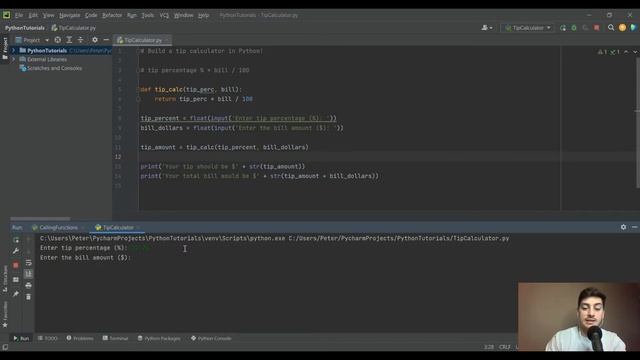Toggle soft-wrap icon in Run console
The image size is (640, 360).
[x=28, y=263]
